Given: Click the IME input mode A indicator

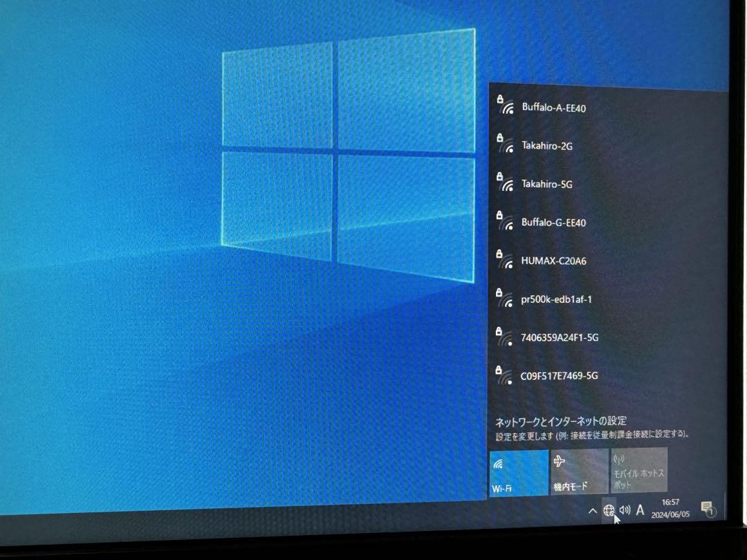Looking at the screenshot, I should click(x=640, y=510).
